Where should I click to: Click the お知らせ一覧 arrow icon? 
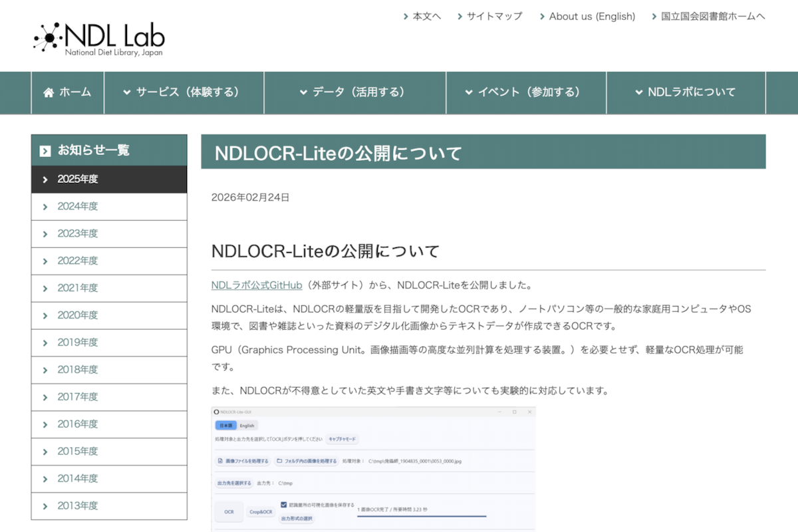point(45,151)
